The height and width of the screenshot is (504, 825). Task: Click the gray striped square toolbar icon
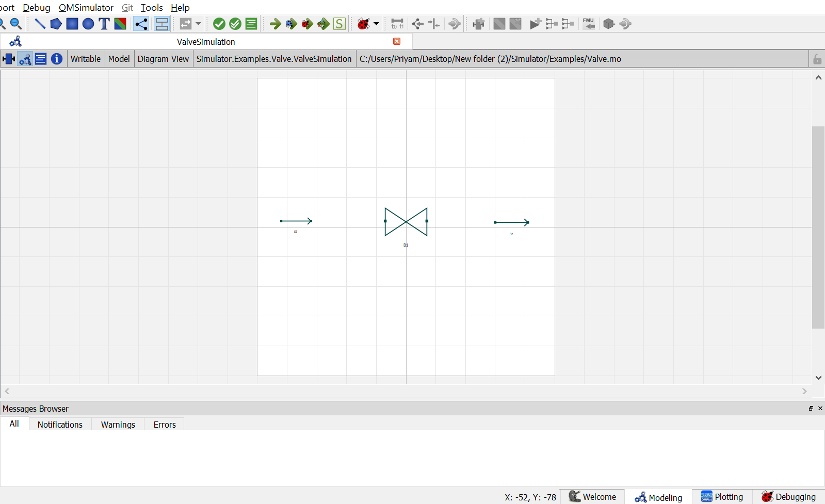pos(499,24)
